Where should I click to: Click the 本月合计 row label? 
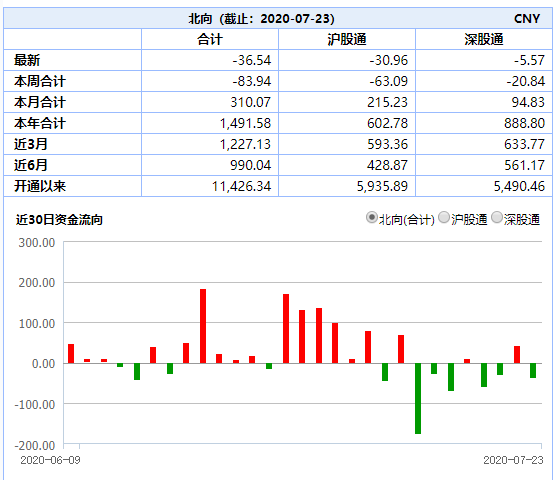click(x=40, y=102)
